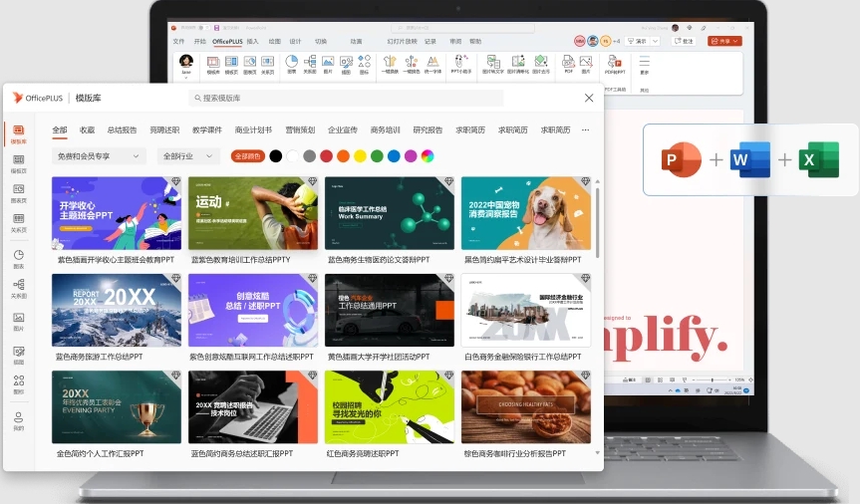
Task: Filter templates by the red color swatch
Action: (326, 156)
